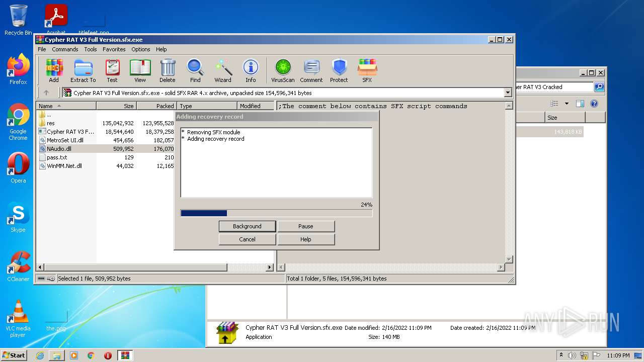Expand the Explorer view options dropdown
This screenshot has height=362, width=644.
(x=567, y=104)
